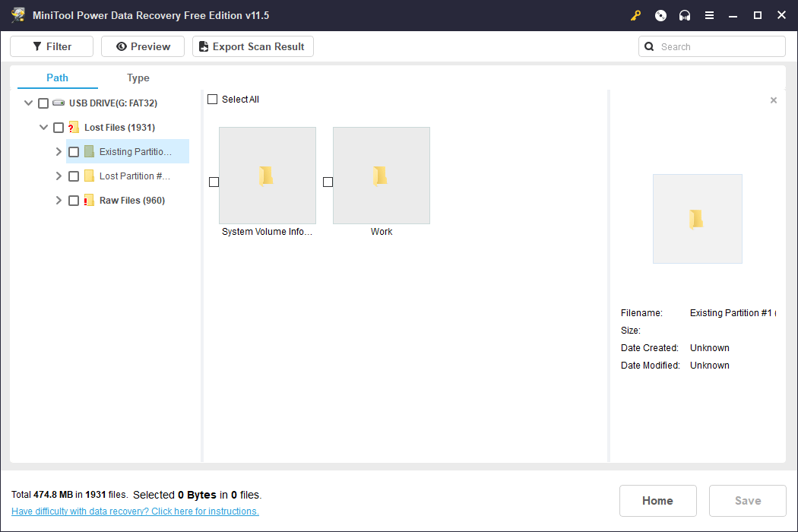Expand the Existing Partition node

click(x=59, y=152)
